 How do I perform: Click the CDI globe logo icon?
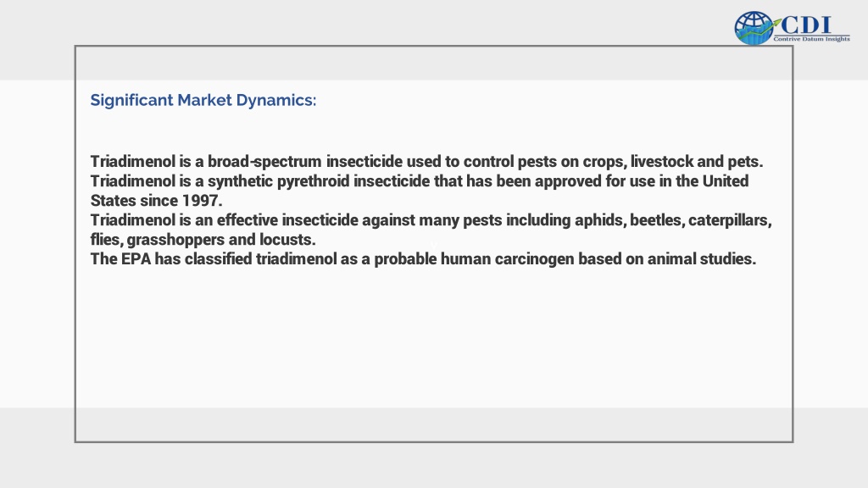[754, 28]
